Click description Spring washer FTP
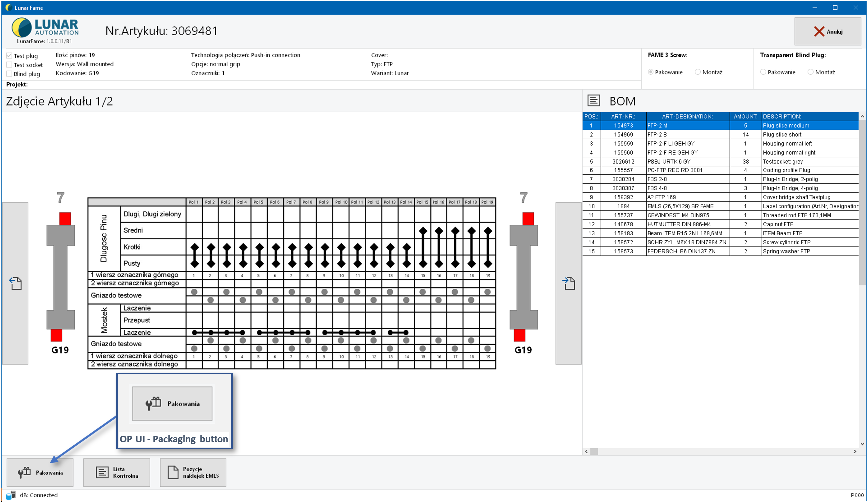 tap(810, 251)
